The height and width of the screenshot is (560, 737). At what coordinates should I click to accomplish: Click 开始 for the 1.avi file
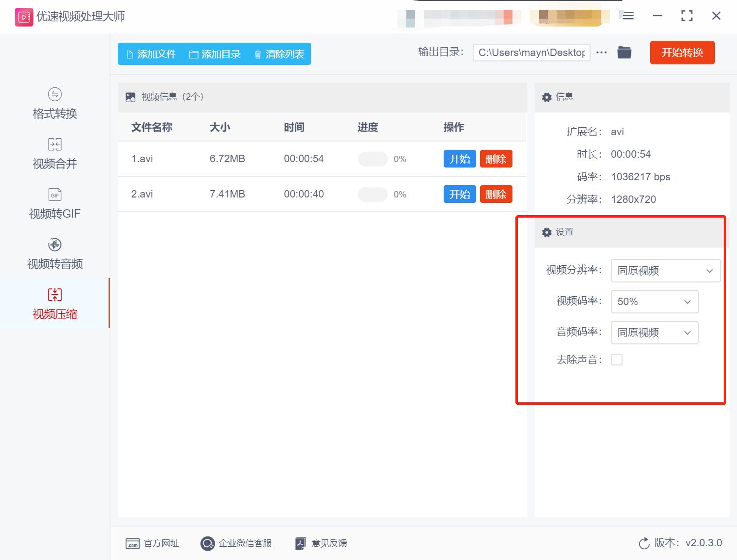click(459, 159)
